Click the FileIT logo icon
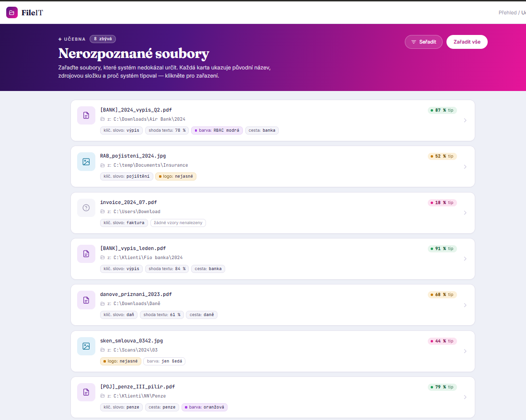The image size is (526, 420). [12, 12]
